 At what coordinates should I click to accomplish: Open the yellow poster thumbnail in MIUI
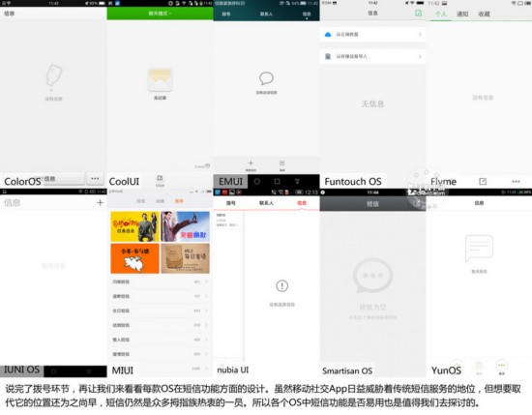pos(134,226)
